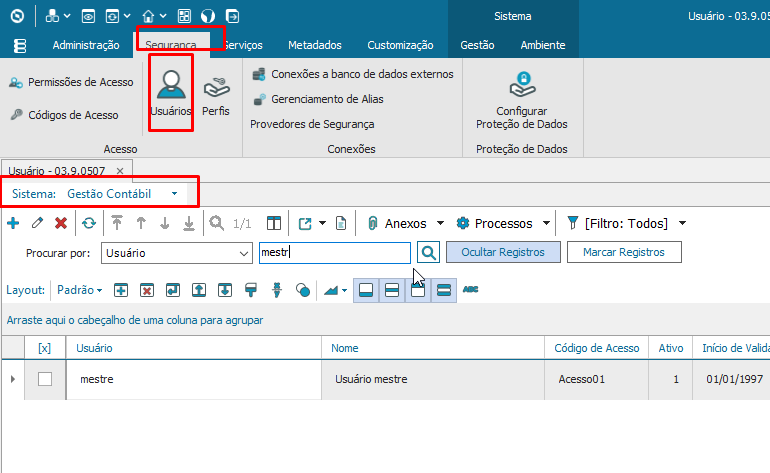This screenshot has height=473, width=770.
Task: Click the search text field containing mestr
Action: [335, 252]
